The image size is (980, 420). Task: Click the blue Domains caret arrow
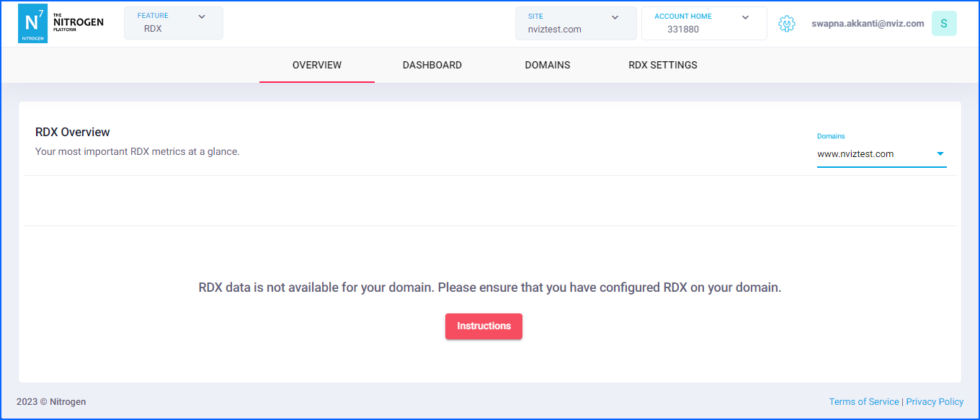pyautogui.click(x=940, y=154)
